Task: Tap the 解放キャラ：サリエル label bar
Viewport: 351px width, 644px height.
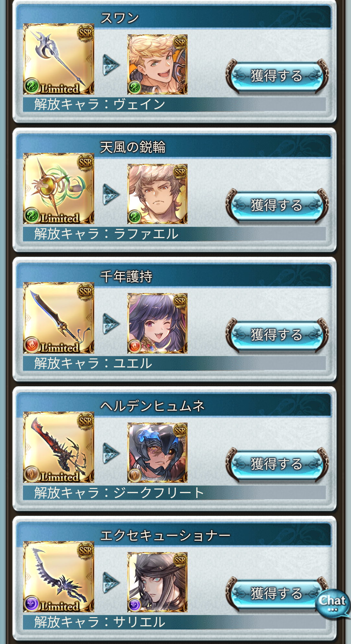Action: [174, 622]
